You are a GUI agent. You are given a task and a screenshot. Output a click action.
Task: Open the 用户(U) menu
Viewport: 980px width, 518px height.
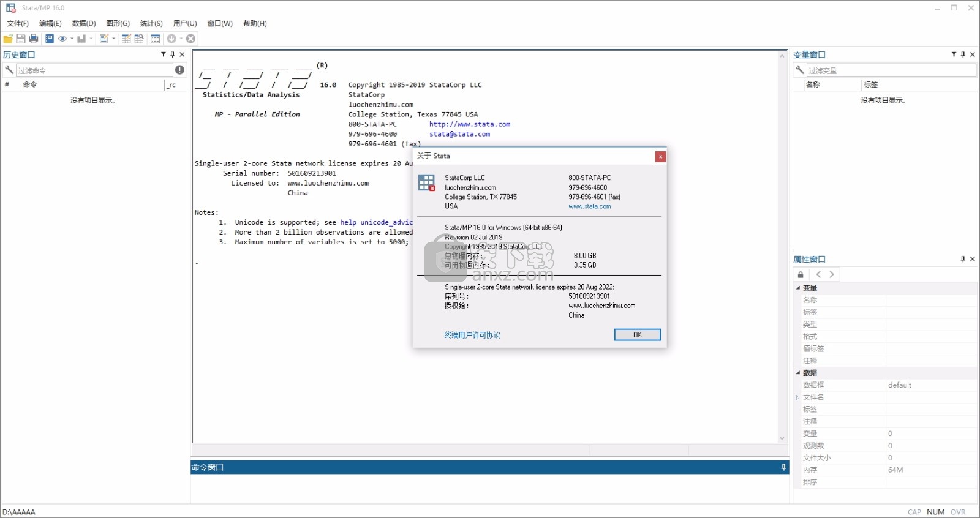click(185, 23)
